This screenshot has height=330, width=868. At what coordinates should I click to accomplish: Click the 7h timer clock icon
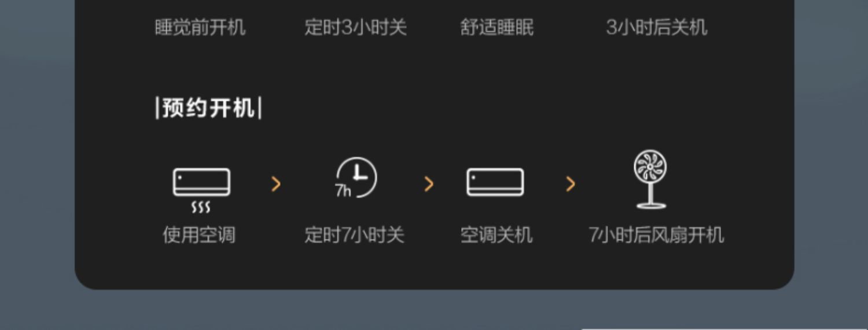pos(355,178)
